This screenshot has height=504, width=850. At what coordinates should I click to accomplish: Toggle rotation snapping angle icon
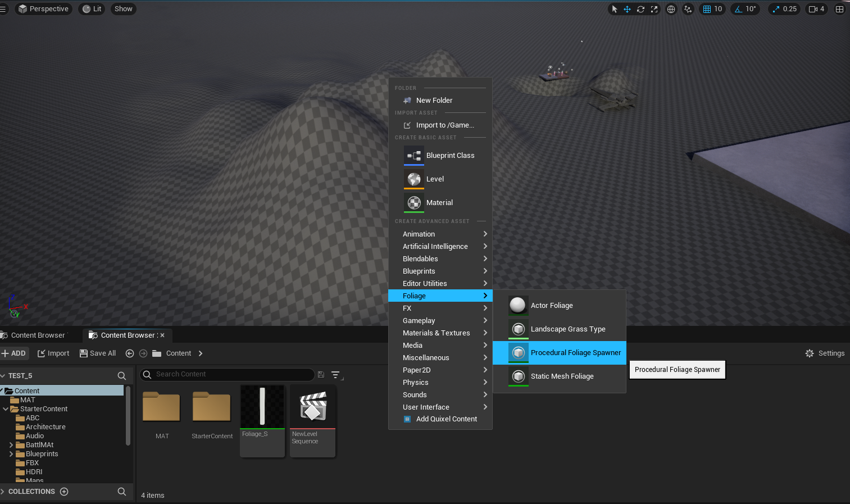(x=738, y=9)
